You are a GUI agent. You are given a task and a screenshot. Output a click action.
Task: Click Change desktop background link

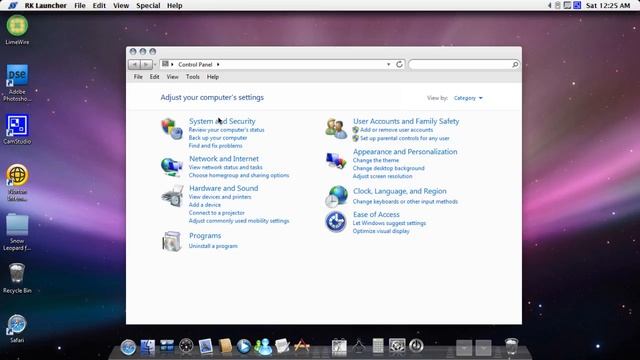[x=389, y=168]
